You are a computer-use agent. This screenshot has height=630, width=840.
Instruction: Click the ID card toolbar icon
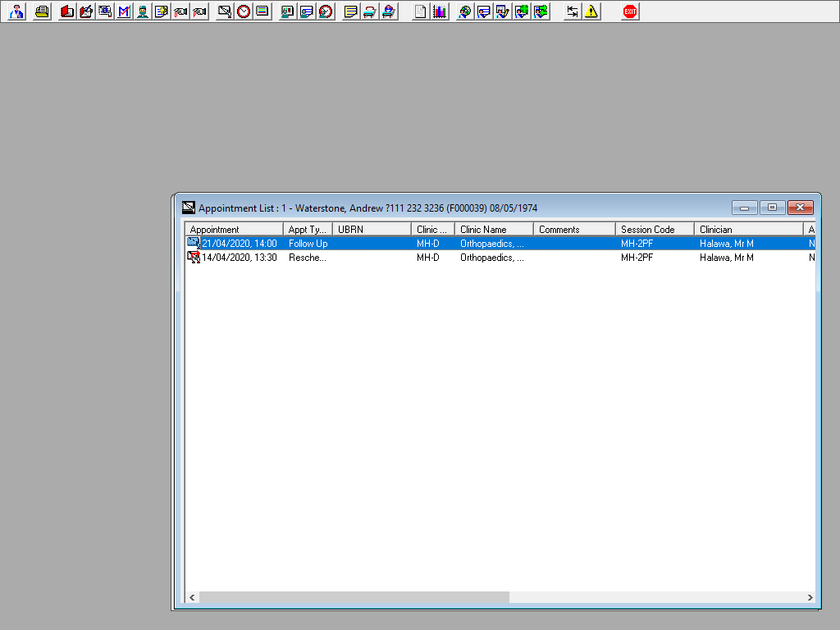coord(105,11)
